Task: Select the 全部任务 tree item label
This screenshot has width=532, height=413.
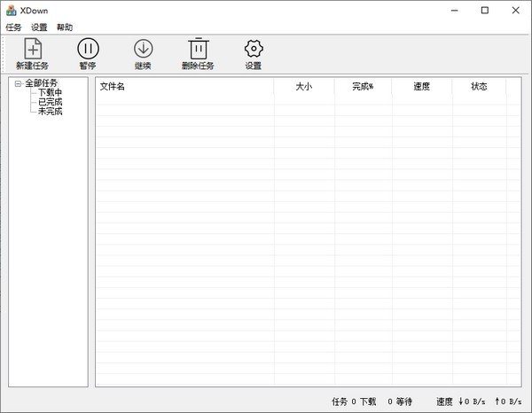Action: tap(41, 83)
